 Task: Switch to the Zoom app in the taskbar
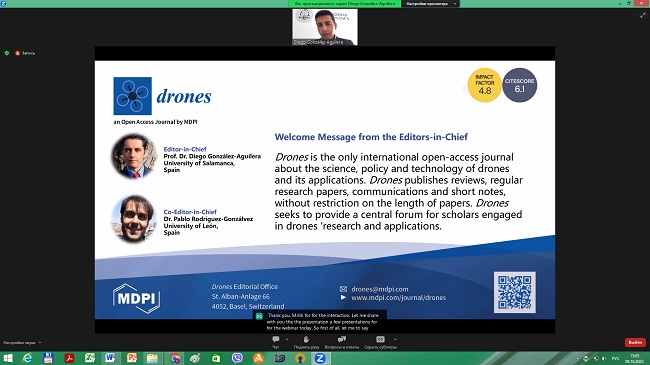[x=320, y=358]
